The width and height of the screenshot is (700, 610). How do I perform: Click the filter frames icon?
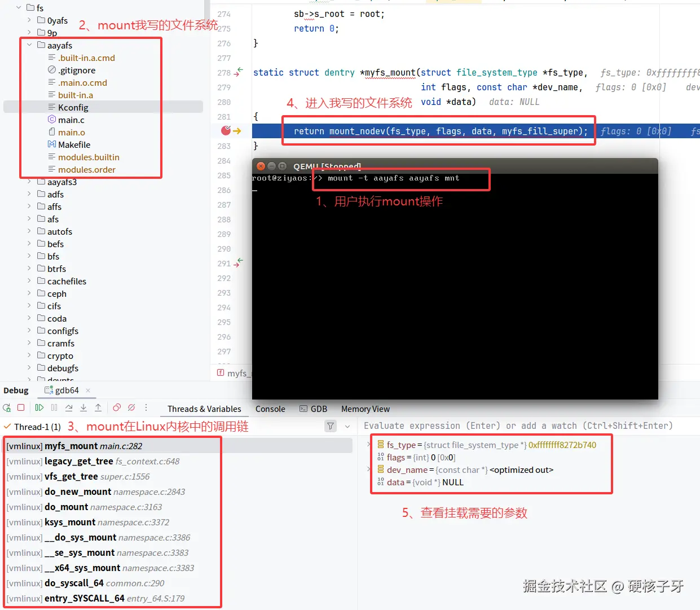click(x=331, y=427)
